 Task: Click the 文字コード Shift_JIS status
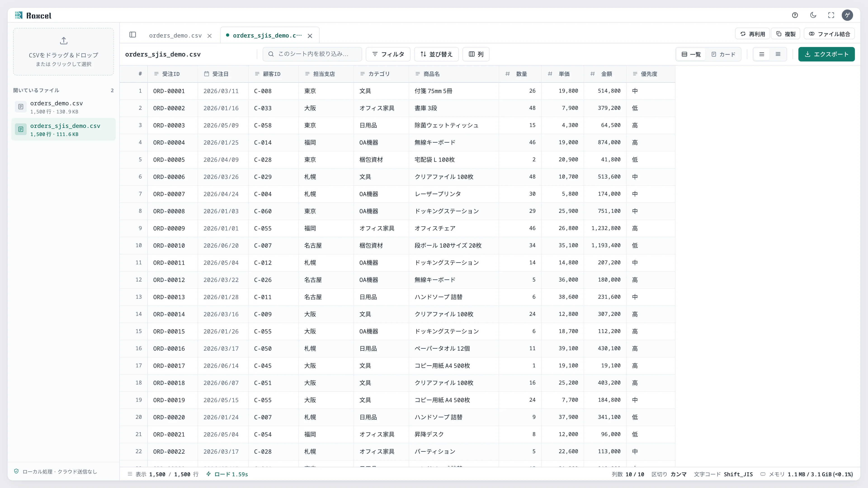click(x=723, y=474)
